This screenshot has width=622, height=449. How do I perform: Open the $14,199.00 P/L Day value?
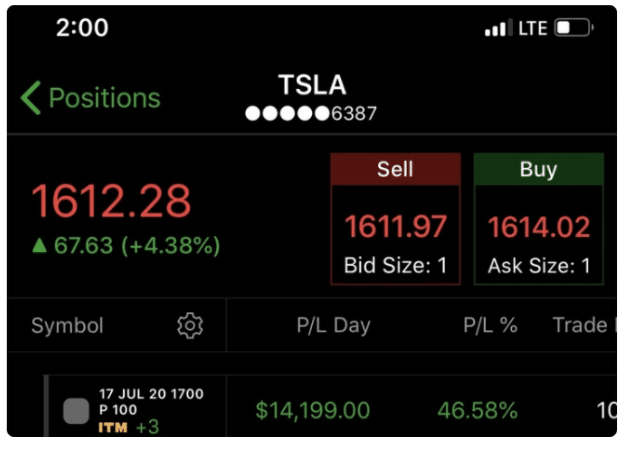[313, 410]
